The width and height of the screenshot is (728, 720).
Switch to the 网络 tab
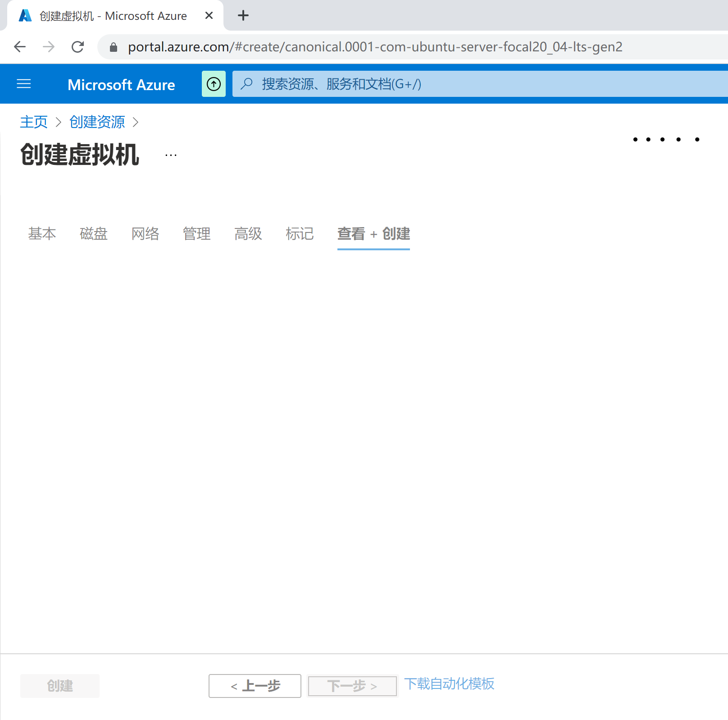145,233
